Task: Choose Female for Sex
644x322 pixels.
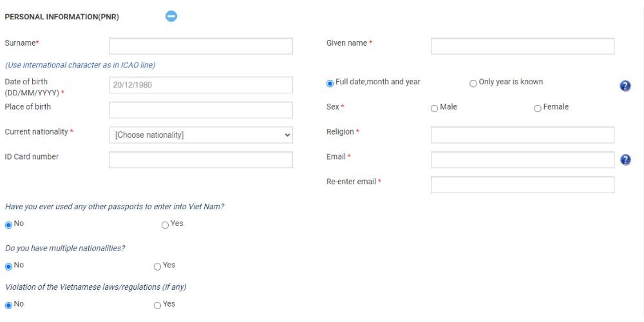Action: 538,108
